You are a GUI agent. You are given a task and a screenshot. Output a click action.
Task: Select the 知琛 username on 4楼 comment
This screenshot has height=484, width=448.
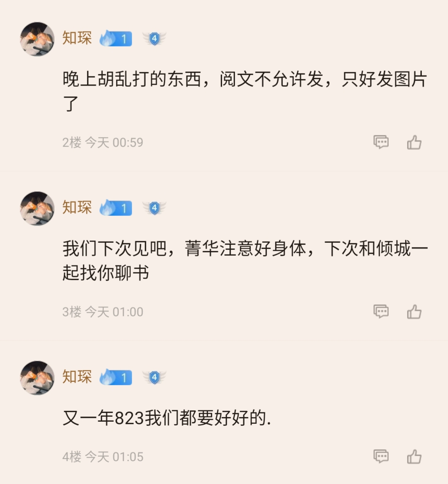(x=77, y=376)
